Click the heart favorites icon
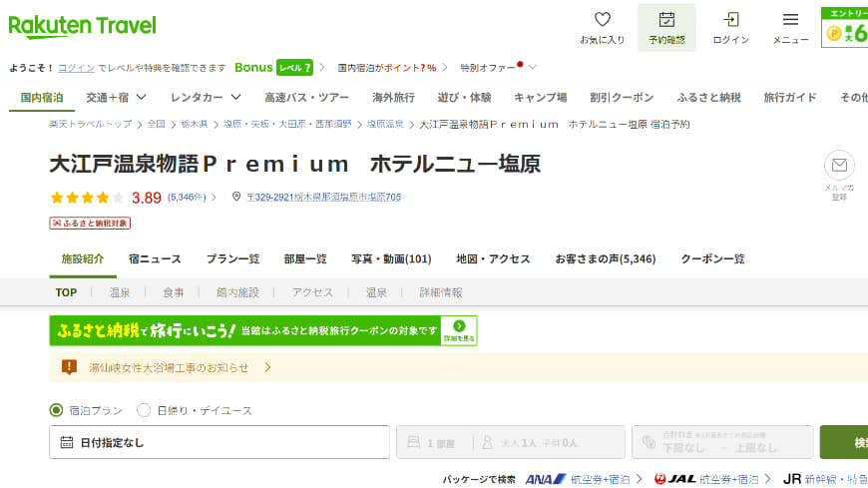The width and height of the screenshot is (868, 488). pos(602,20)
